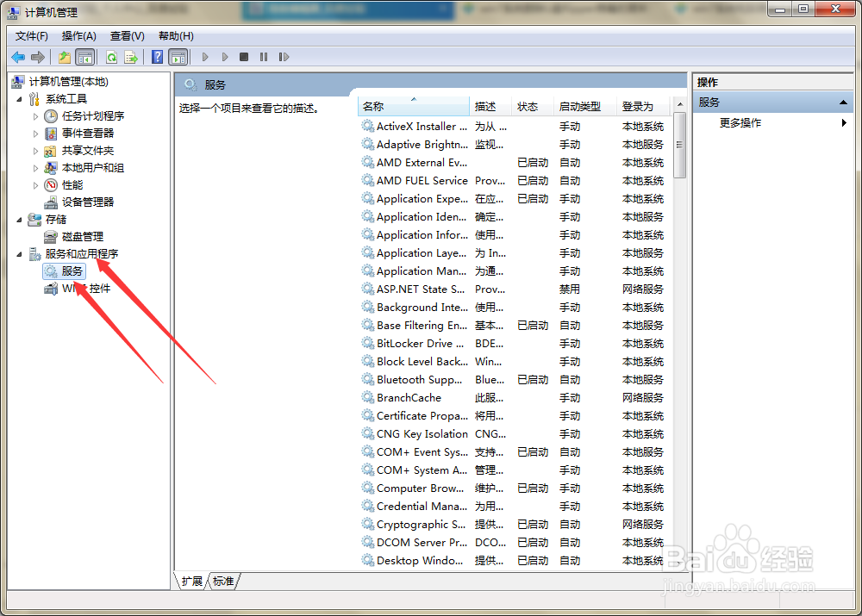Select the Credential Manager service row
This screenshot has width=862, height=616.
tap(515, 506)
